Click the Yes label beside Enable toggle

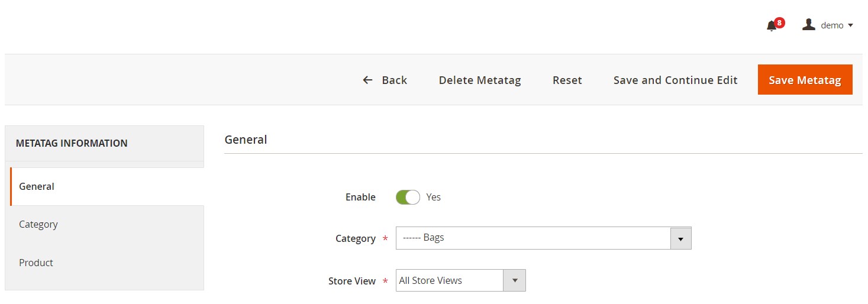(x=433, y=197)
